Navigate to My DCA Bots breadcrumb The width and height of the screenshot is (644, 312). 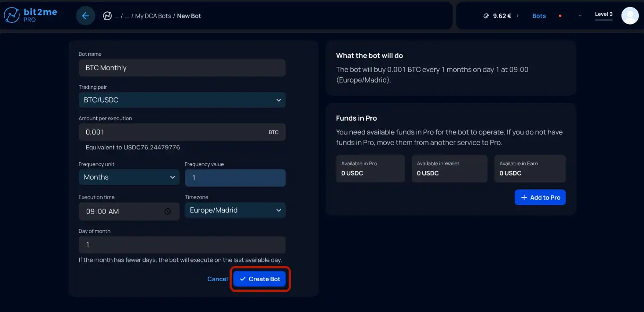[153, 16]
